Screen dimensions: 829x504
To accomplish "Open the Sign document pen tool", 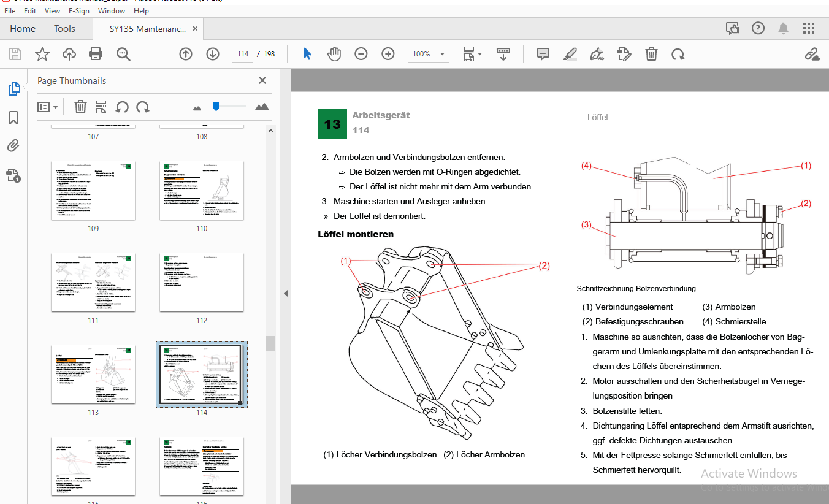I will tap(597, 54).
